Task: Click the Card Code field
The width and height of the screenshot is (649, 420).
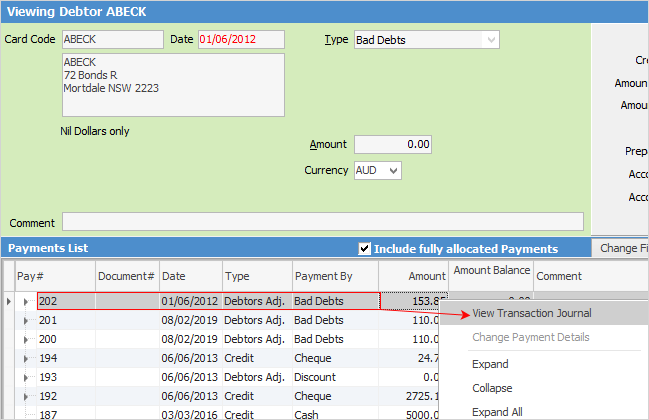Action: tap(111, 40)
